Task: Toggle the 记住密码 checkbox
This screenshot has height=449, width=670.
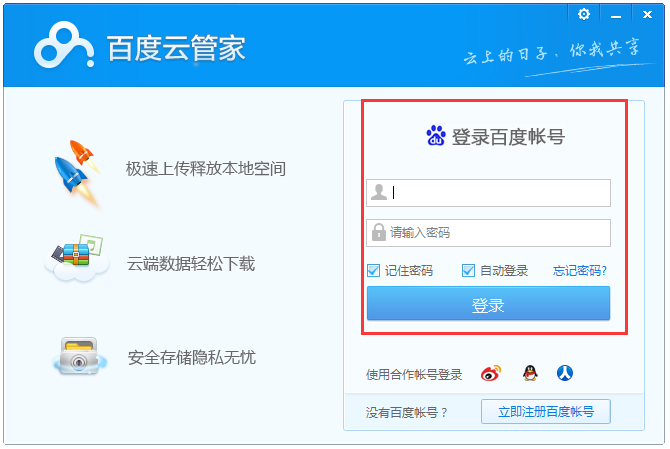Action: click(373, 270)
